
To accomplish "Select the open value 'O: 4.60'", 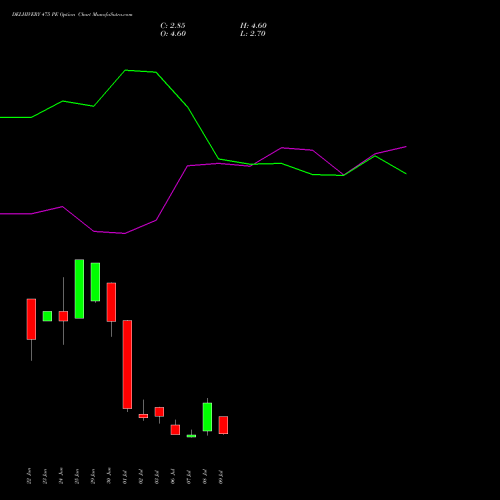I will point(173,34).
